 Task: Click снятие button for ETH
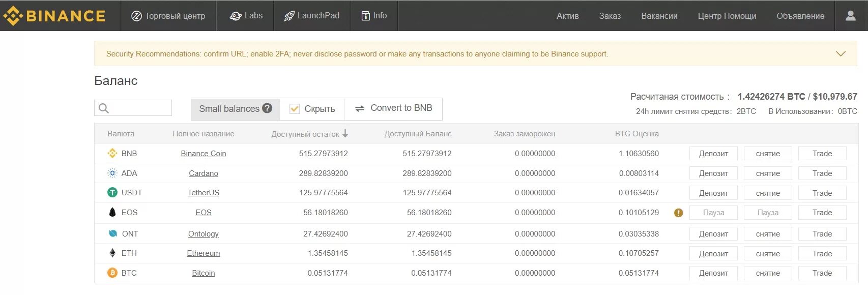click(768, 254)
